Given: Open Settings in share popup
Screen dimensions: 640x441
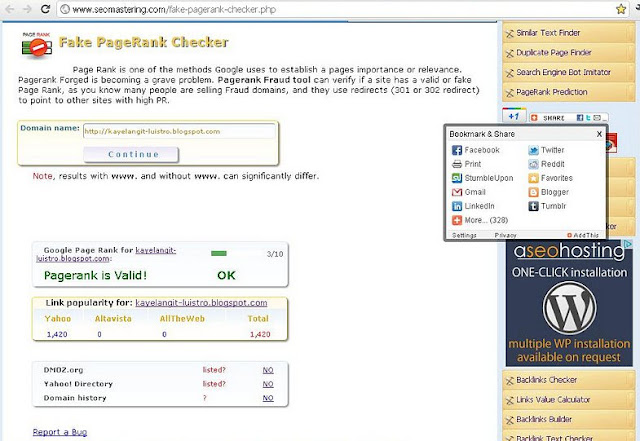Looking at the screenshot, I should [464, 235].
